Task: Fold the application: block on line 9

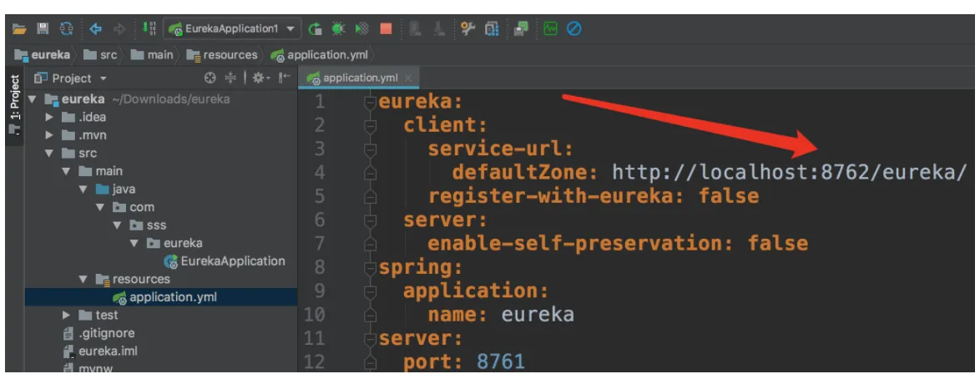Action: pyautogui.click(x=371, y=291)
